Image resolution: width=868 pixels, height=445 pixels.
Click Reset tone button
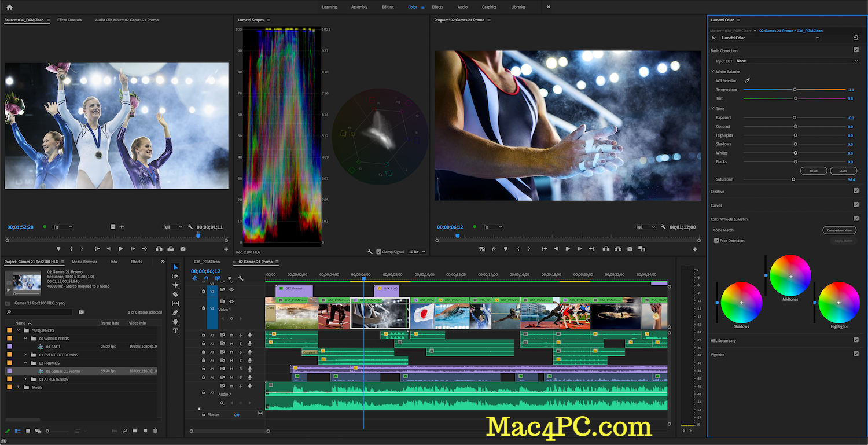[x=814, y=171]
